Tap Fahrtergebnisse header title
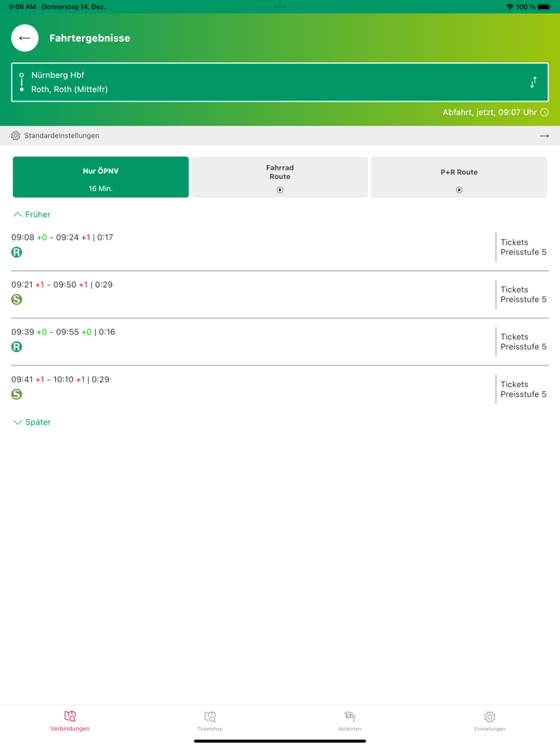 pyautogui.click(x=90, y=38)
